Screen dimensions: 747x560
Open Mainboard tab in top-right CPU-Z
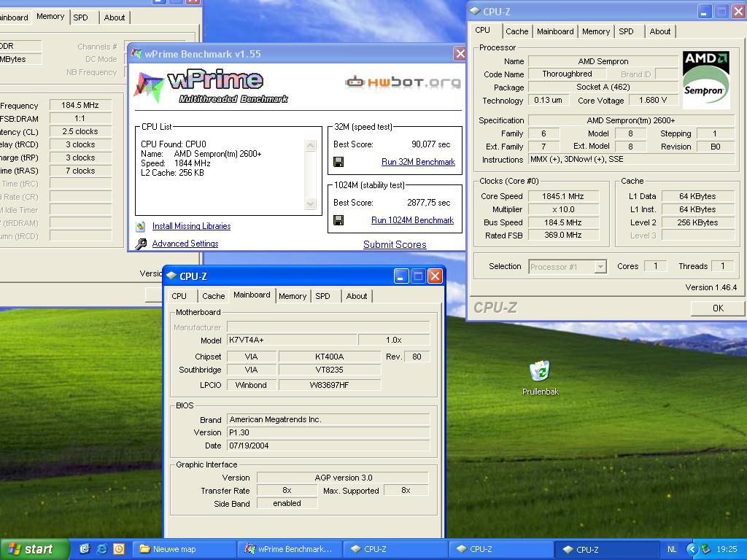[x=555, y=31]
